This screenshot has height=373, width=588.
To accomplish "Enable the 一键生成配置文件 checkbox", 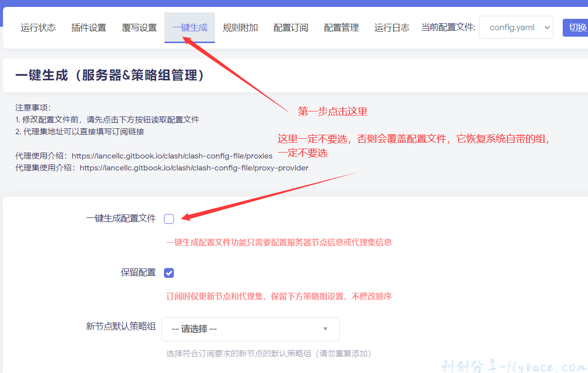I will (169, 219).
